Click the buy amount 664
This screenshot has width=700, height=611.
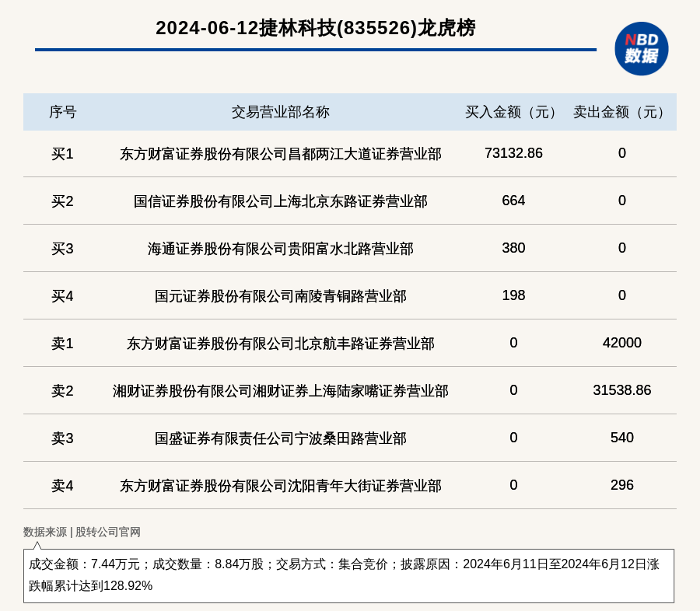[x=513, y=201]
